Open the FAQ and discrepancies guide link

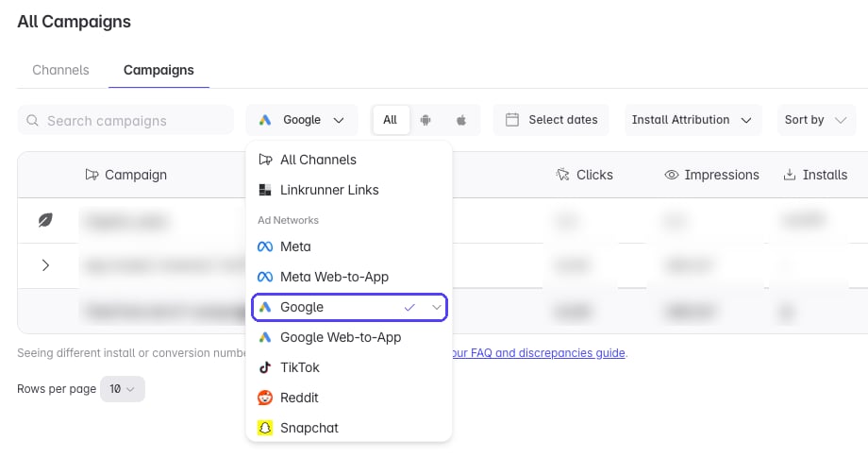point(539,353)
